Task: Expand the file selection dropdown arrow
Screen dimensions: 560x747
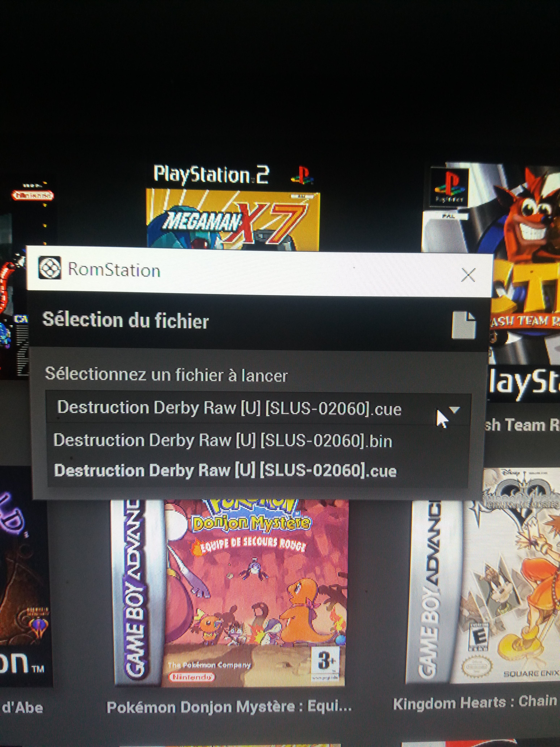Action: tap(455, 410)
